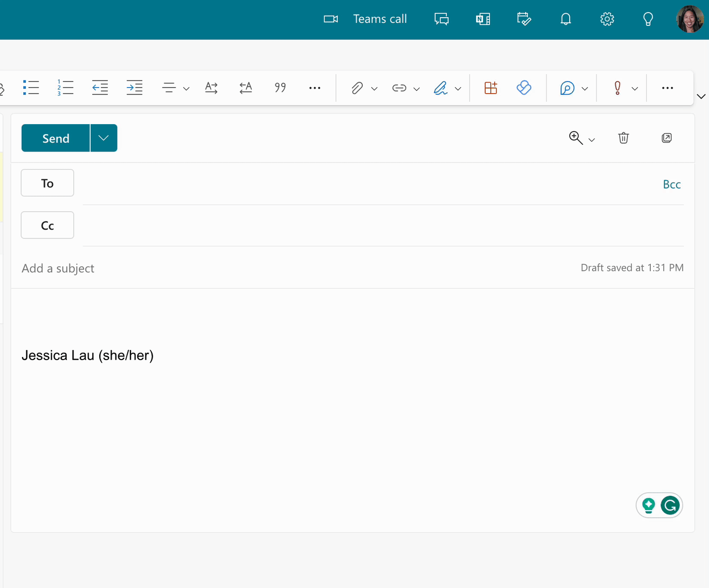Insert a quote block

[280, 88]
